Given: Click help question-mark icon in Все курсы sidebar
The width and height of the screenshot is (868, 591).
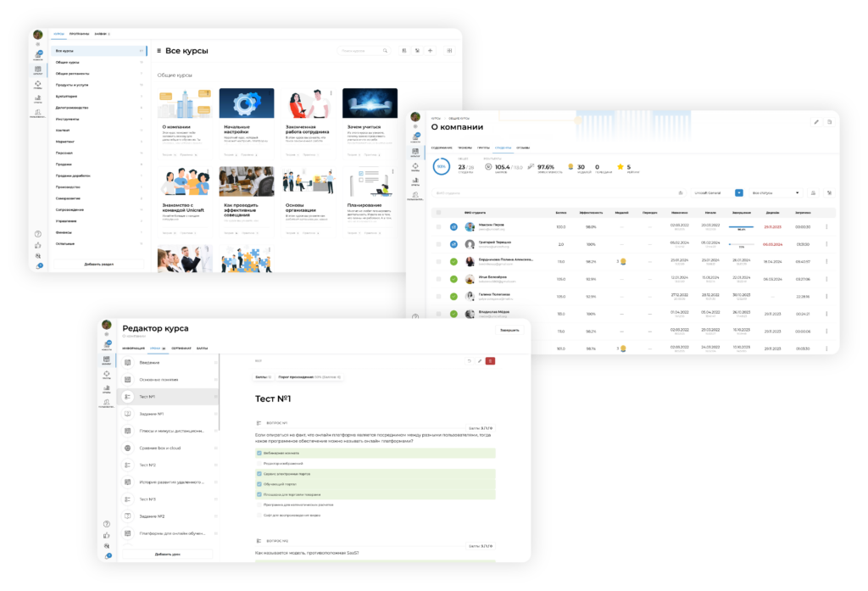Looking at the screenshot, I should click(37, 234).
